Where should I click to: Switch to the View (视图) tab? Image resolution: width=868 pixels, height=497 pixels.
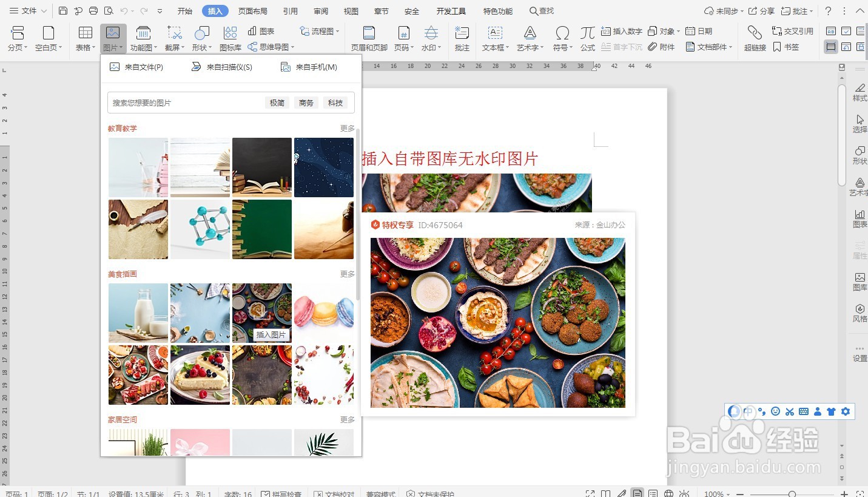click(351, 11)
